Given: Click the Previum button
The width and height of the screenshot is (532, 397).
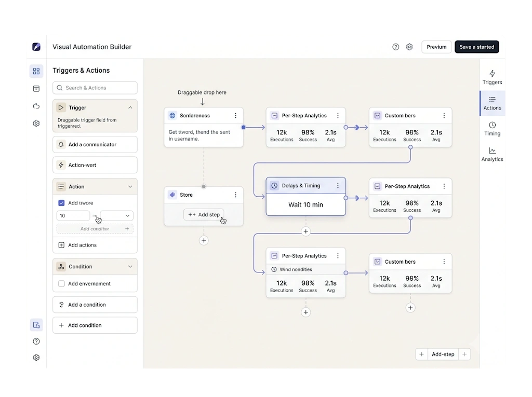Looking at the screenshot, I should [x=436, y=47].
